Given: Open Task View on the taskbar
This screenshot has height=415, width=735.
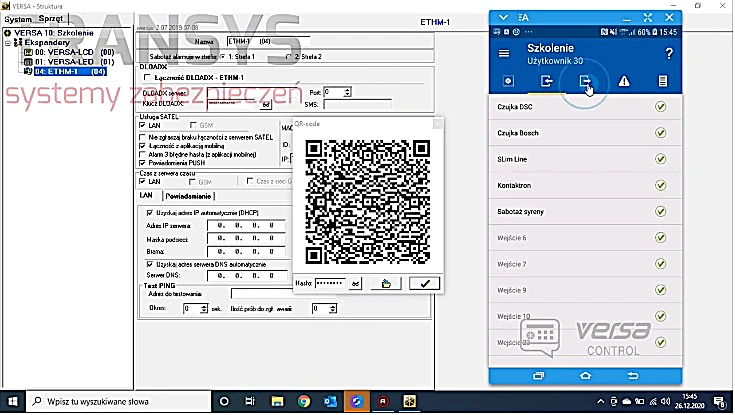Looking at the screenshot, I should (250, 401).
